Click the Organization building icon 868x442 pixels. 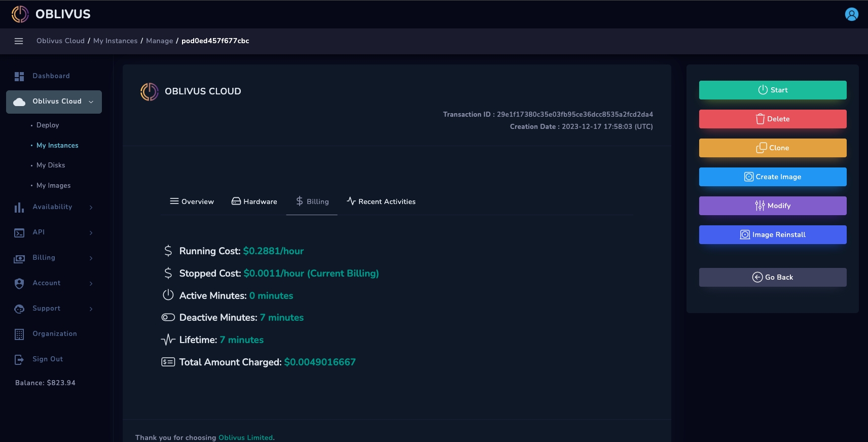pos(19,334)
